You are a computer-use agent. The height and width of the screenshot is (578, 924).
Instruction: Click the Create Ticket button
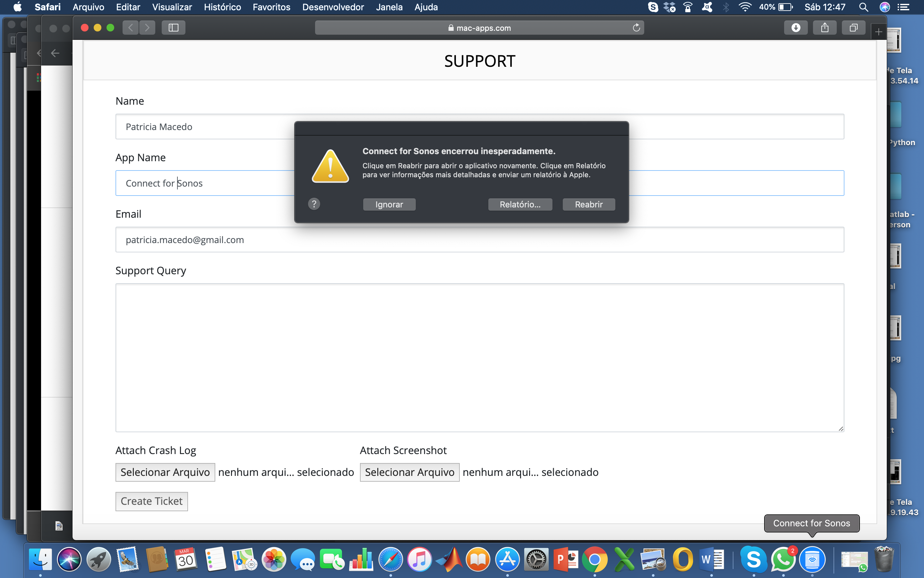click(x=151, y=501)
